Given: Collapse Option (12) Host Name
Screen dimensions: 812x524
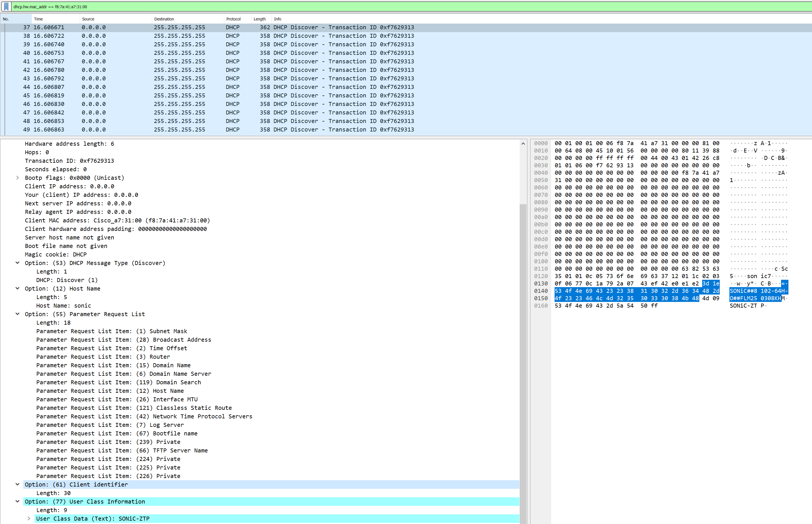Looking at the screenshot, I should [x=17, y=288].
